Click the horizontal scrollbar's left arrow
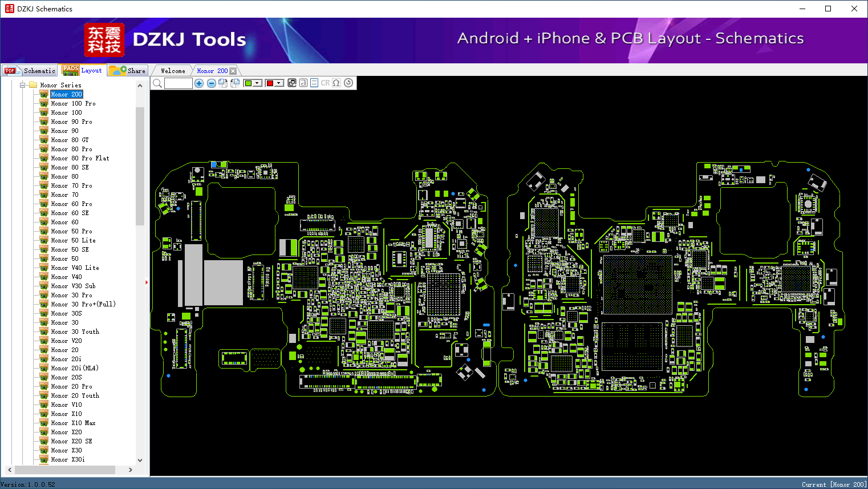868x489 pixels. coord(10,470)
